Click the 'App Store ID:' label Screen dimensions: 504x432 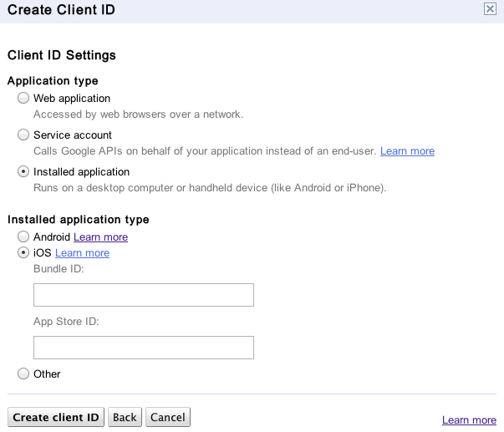[66, 322]
